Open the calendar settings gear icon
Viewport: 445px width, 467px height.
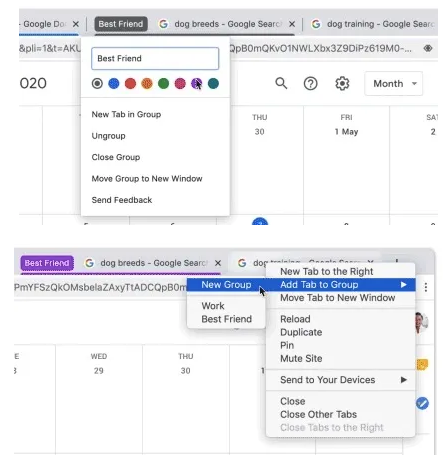pos(342,83)
